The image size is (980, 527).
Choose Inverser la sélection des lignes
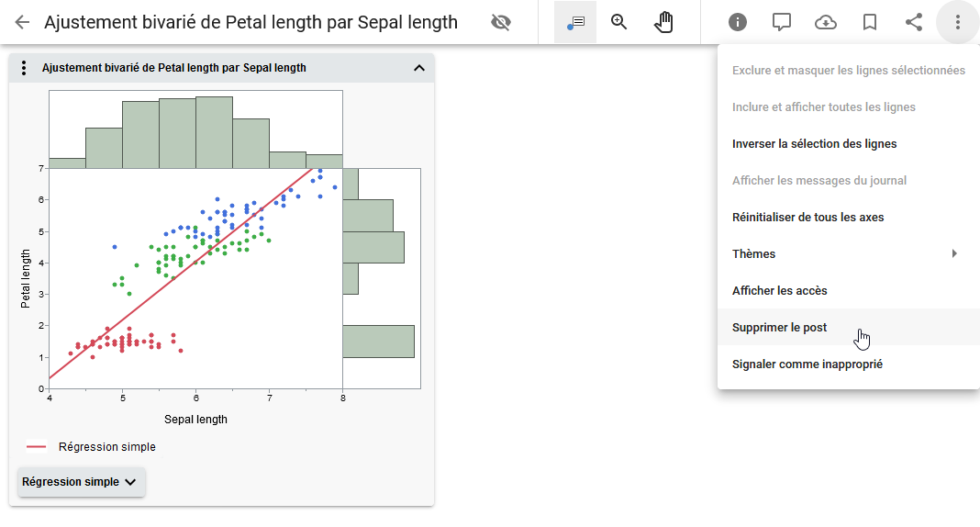click(814, 144)
